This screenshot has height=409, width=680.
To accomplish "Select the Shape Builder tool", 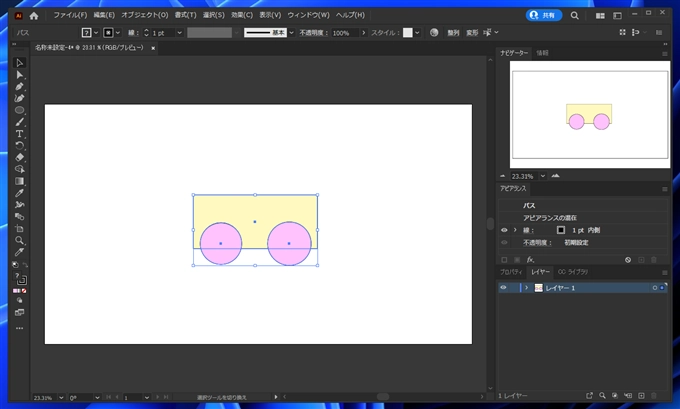I will coord(19,169).
